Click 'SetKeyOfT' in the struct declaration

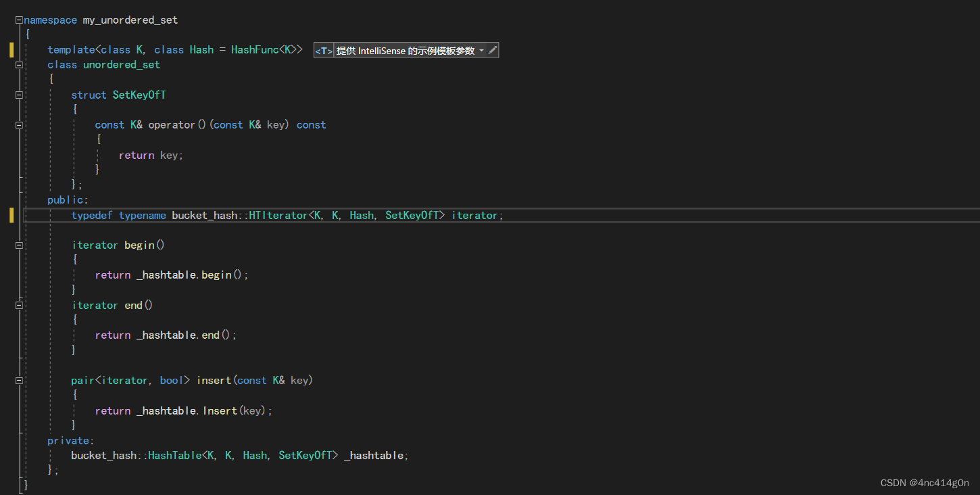click(x=139, y=95)
